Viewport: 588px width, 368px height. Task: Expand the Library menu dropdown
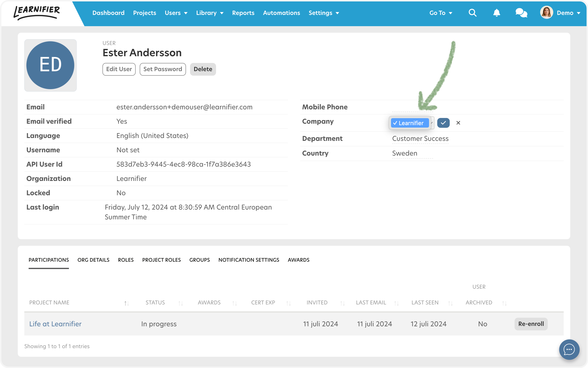coord(210,13)
